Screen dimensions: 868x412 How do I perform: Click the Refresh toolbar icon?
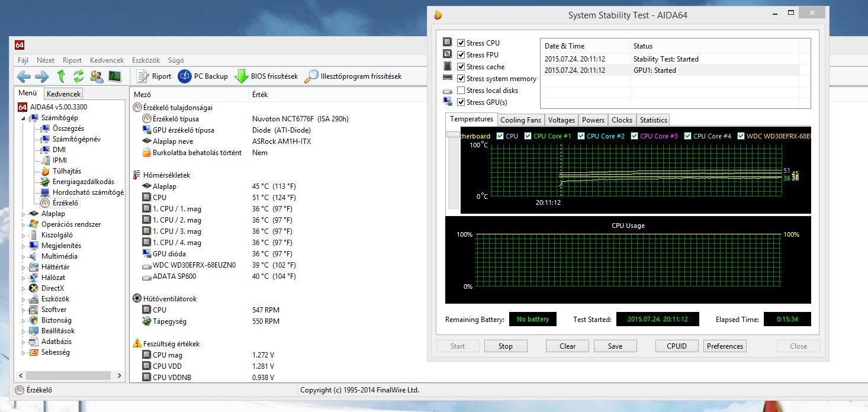[x=79, y=76]
